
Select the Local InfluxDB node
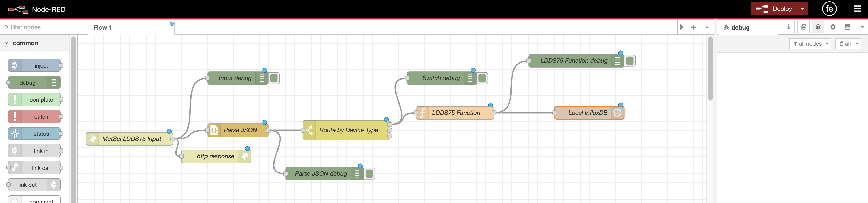pos(589,113)
